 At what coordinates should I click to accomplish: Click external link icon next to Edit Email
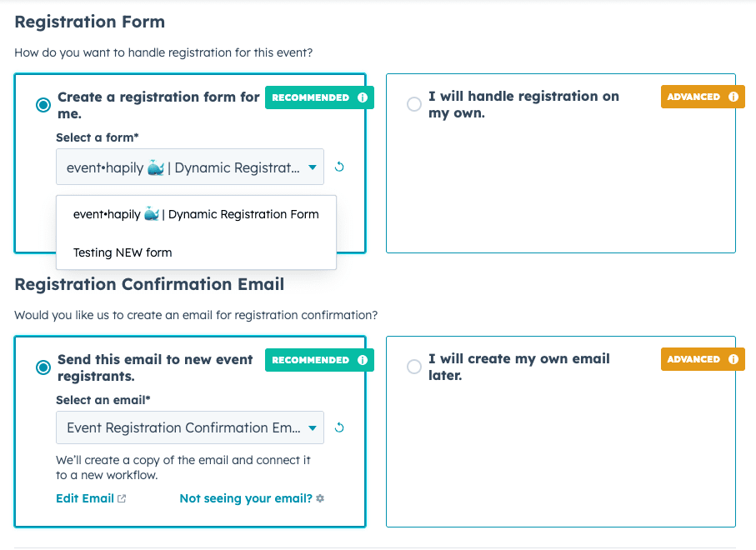[x=122, y=498]
